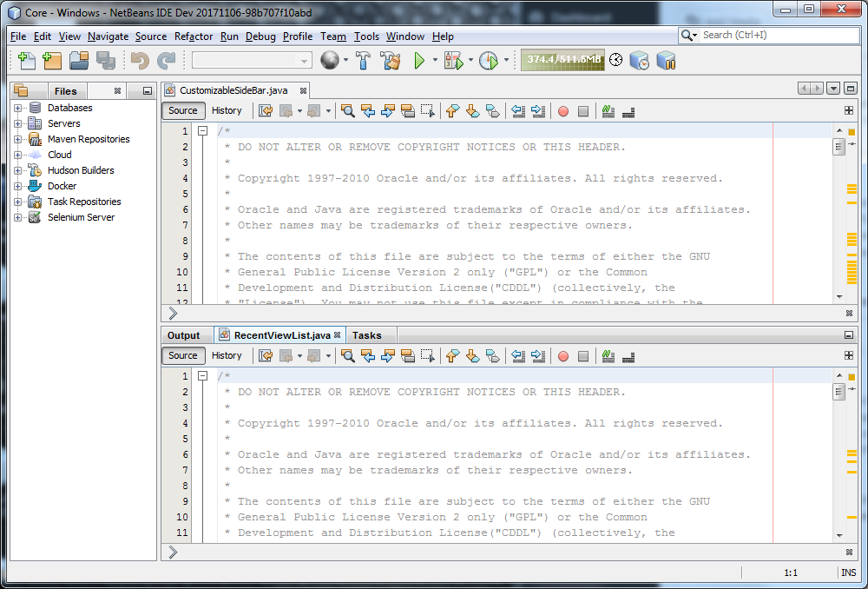Expand the Maven Repositories node
Screen dimensions: 868x589
tap(17, 139)
